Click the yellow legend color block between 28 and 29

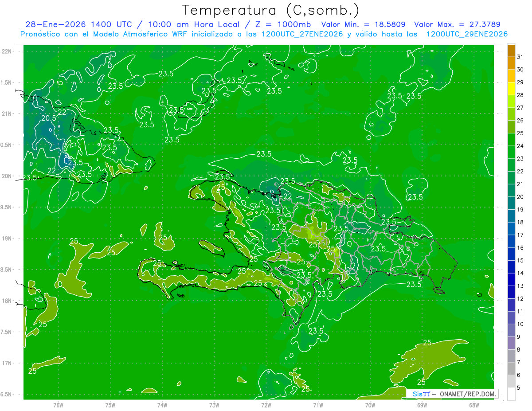coord(511,89)
